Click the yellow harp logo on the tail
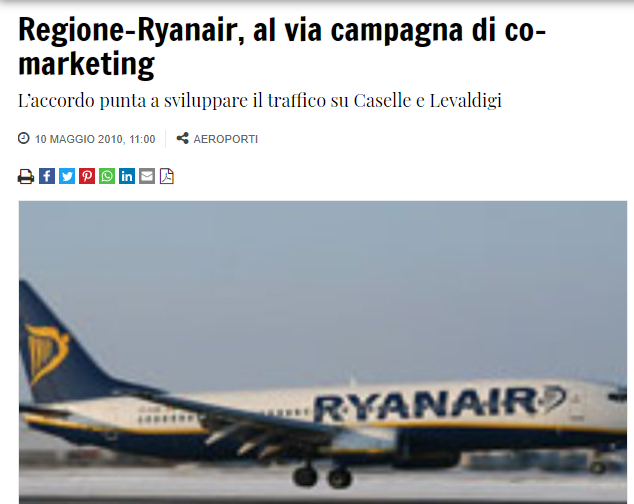The image size is (634, 504). tap(46, 353)
